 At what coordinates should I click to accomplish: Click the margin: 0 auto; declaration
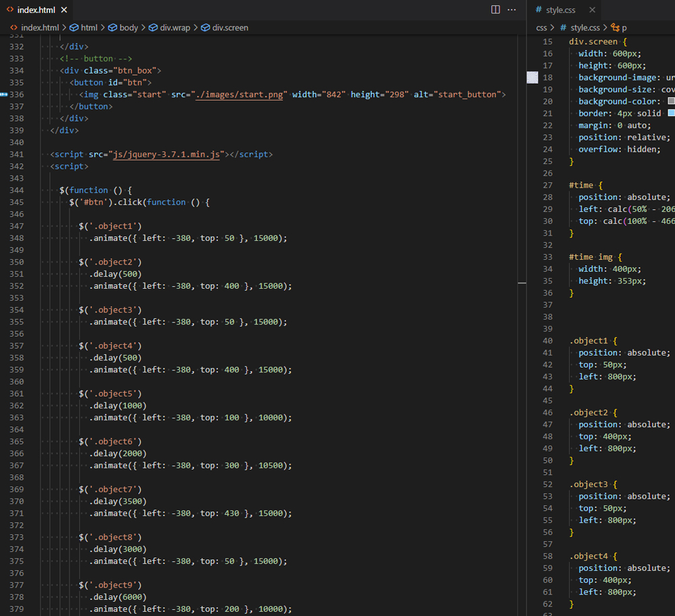pyautogui.click(x=615, y=125)
